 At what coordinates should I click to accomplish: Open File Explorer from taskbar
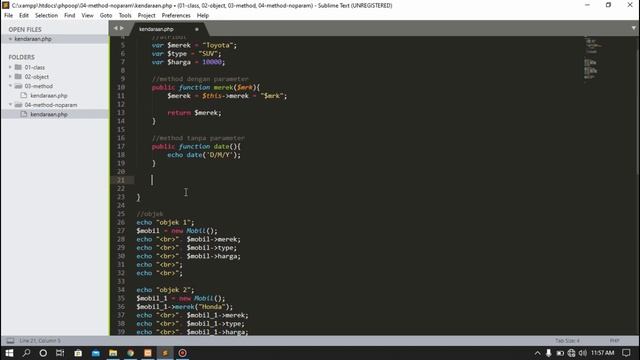click(x=113, y=353)
